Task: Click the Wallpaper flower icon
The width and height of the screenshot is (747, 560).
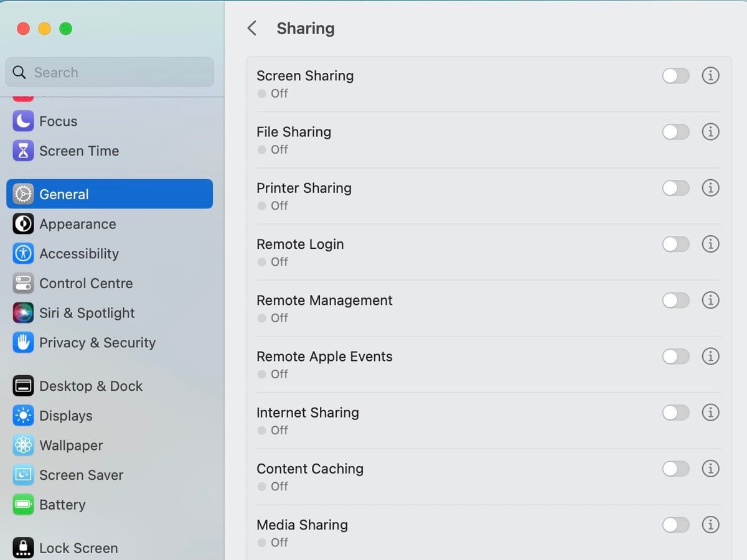Action: (23, 446)
